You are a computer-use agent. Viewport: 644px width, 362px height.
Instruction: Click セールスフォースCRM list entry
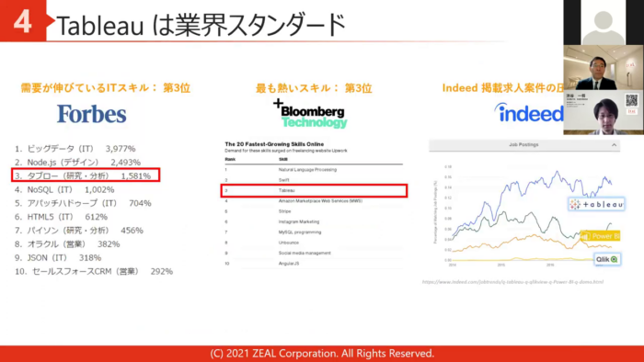tap(94, 271)
